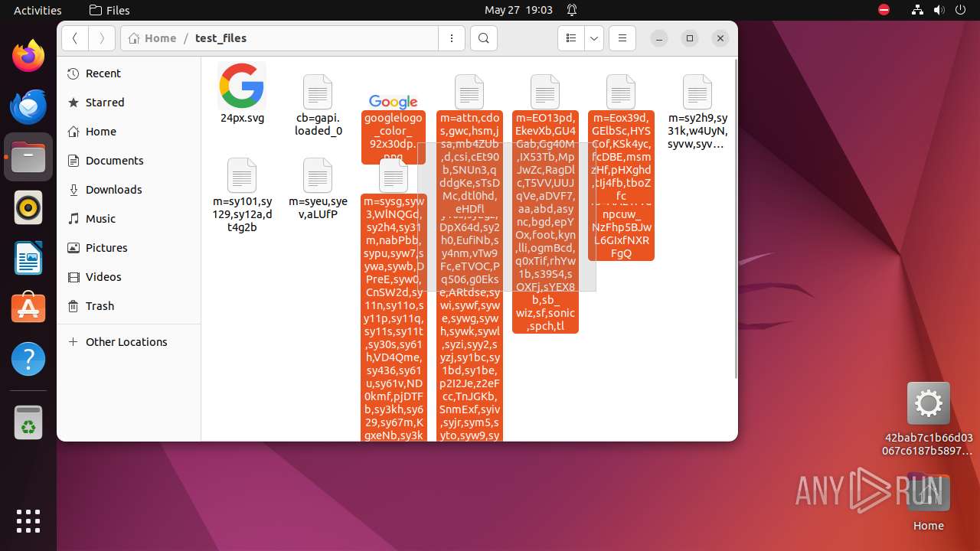The width and height of the screenshot is (980, 551).
Task: Open Starred in the sidebar
Action: pyautogui.click(x=129, y=103)
